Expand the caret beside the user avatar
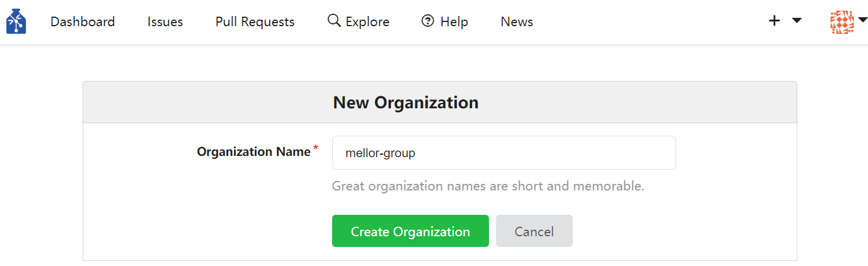The width and height of the screenshot is (868, 266). [x=863, y=20]
